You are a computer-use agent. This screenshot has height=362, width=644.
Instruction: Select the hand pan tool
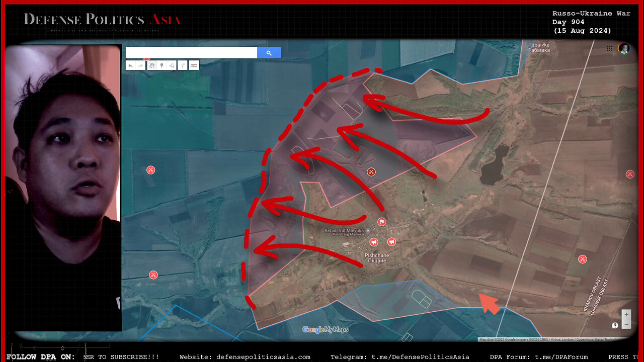tap(151, 65)
